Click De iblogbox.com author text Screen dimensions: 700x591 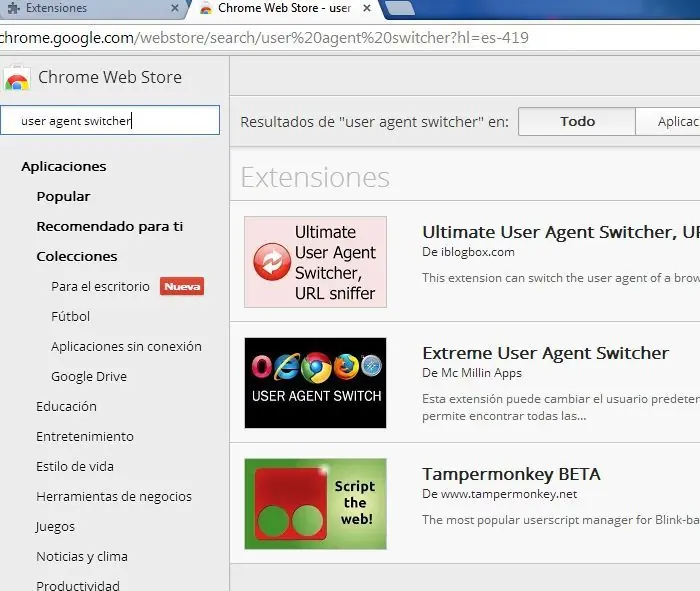pos(468,252)
